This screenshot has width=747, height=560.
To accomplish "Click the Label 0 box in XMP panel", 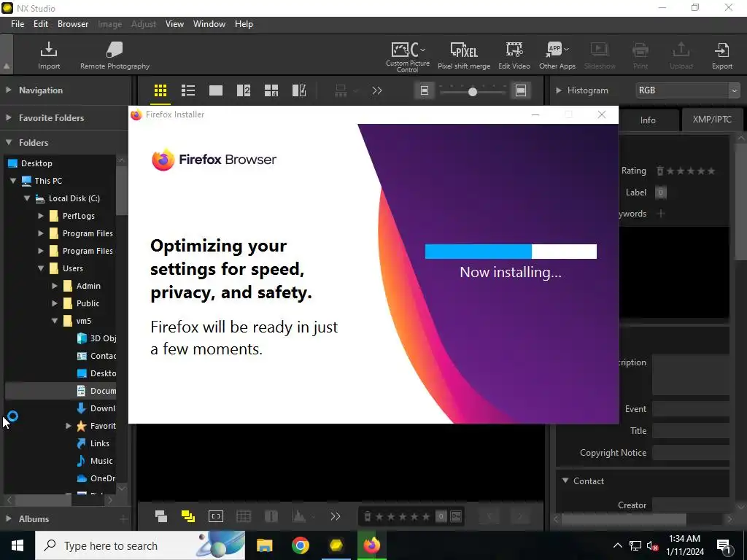I will [661, 192].
